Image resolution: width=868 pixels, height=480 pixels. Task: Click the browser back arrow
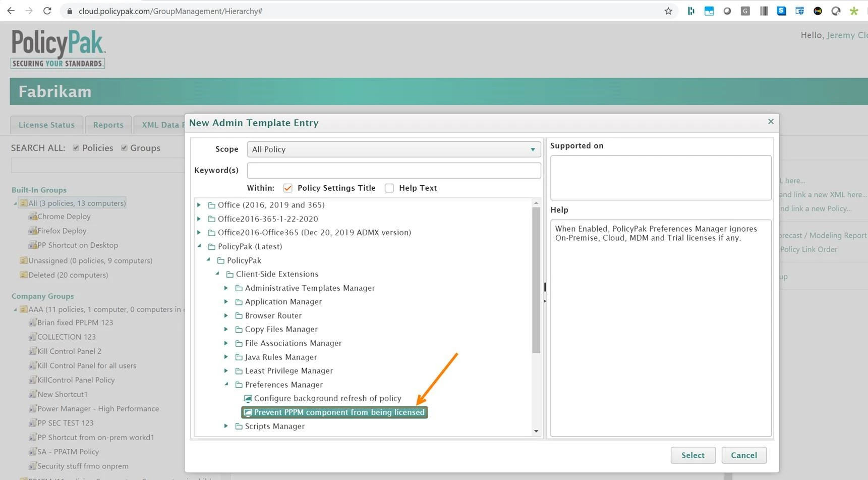(x=11, y=11)
